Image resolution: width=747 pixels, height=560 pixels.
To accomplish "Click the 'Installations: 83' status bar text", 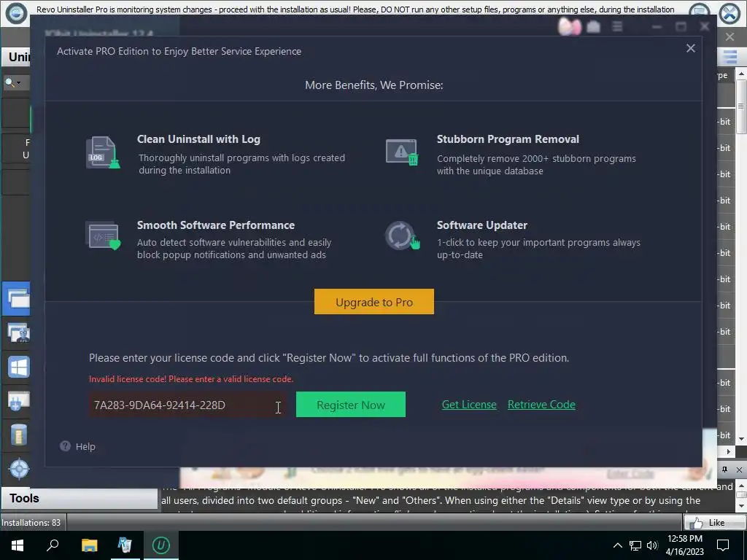I will click(x=31, y=522).
